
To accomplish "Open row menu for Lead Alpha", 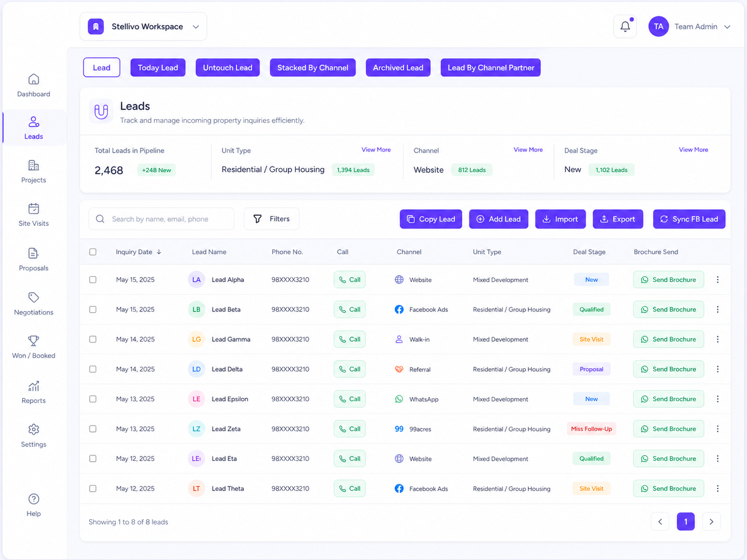I will point(718,279).
